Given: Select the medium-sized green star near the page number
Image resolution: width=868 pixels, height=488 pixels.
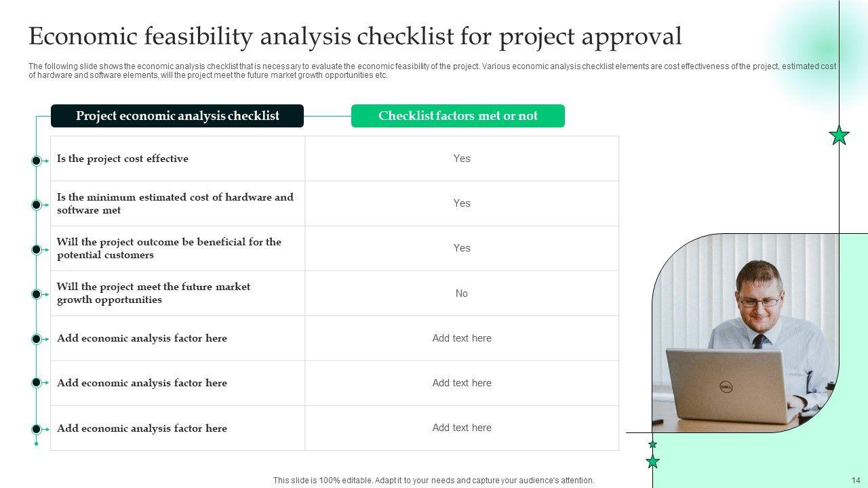Looking at the screenshot, I should pyautogui.click(x=653, y=462).
